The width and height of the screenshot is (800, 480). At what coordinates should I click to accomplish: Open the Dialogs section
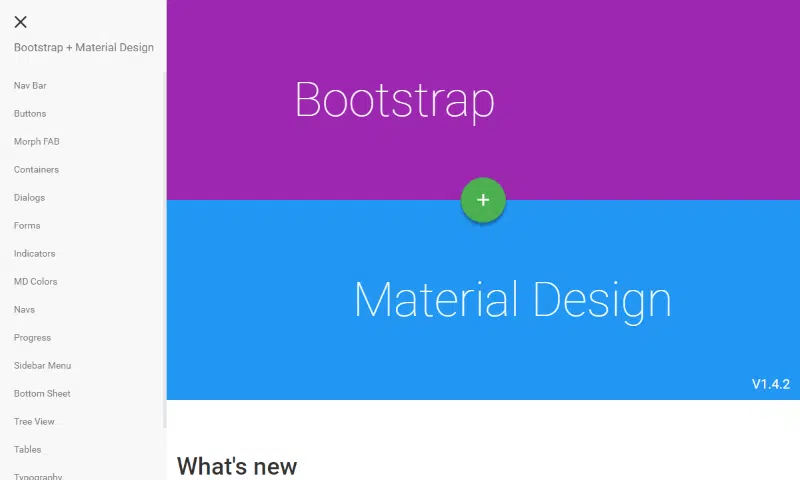coord(30,198)
